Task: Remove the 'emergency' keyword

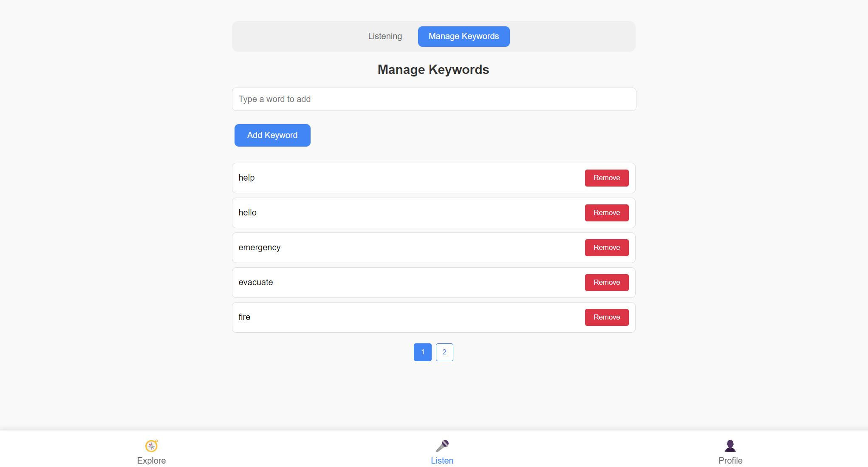Action: 606,248
